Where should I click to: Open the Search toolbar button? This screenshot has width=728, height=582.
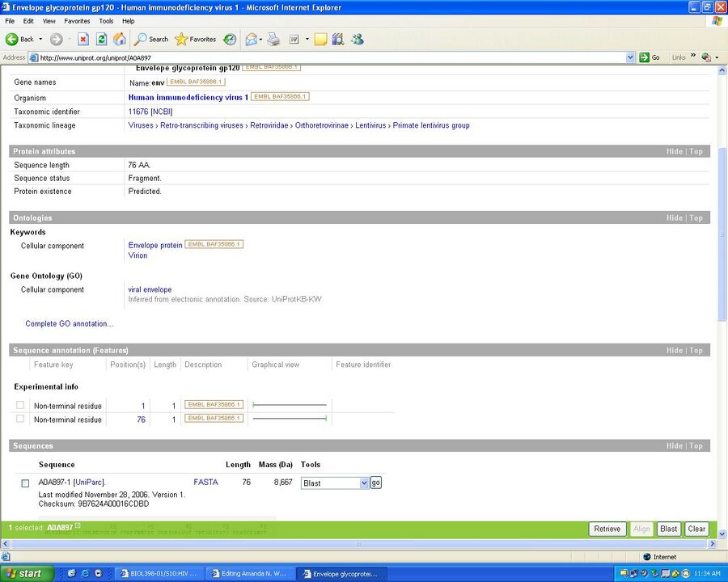(x=151, y=39)
